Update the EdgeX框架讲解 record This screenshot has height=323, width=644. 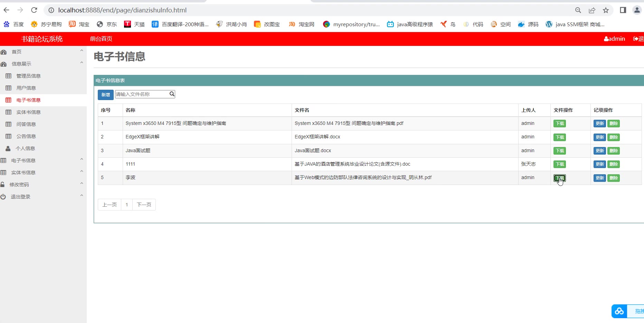(x=600, y=137)
